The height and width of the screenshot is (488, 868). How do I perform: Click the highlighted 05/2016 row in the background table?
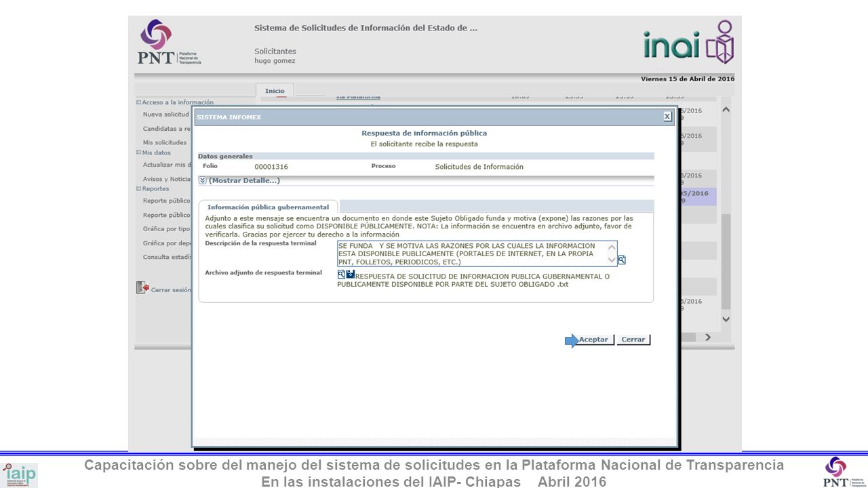click(696, 197)
